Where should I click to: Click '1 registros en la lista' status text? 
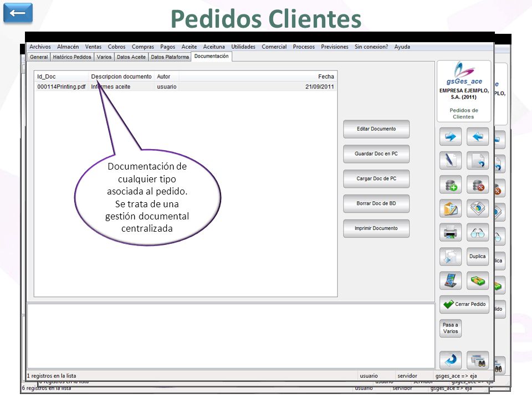pyautogui.click(x=52, y=376)
